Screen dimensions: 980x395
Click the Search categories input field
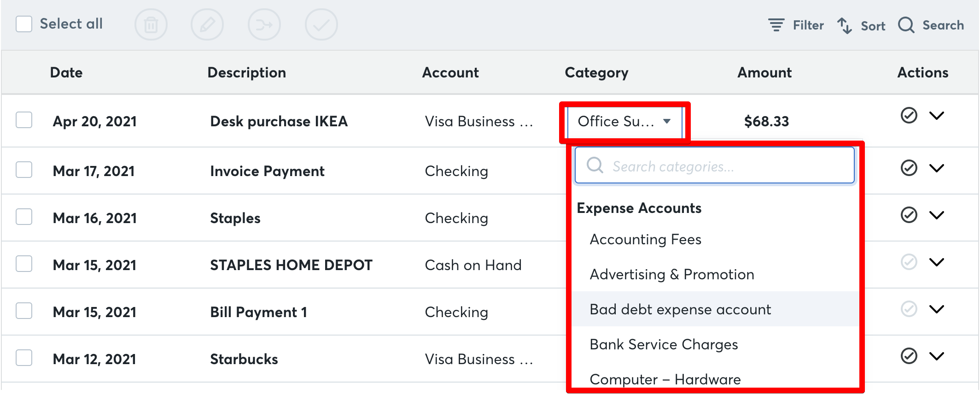[x=714, y=165]
